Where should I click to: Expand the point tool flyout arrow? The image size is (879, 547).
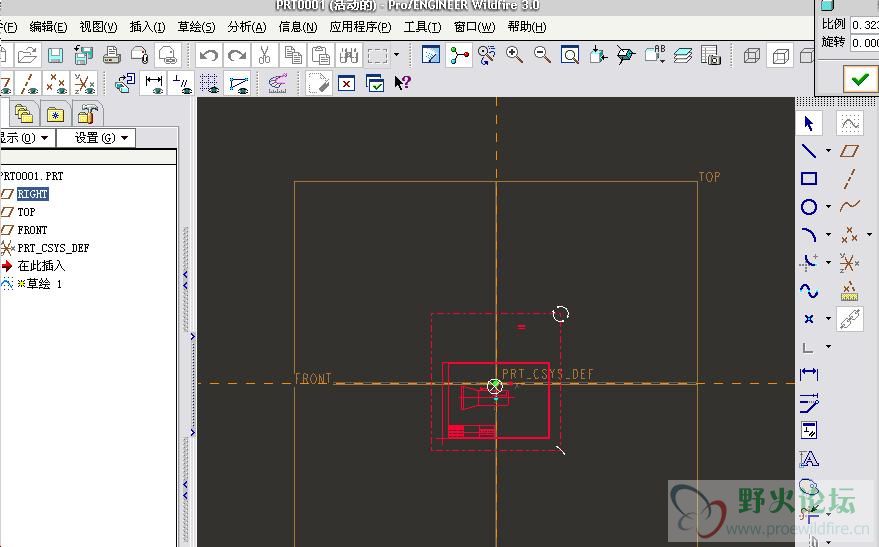coord(829,319)
